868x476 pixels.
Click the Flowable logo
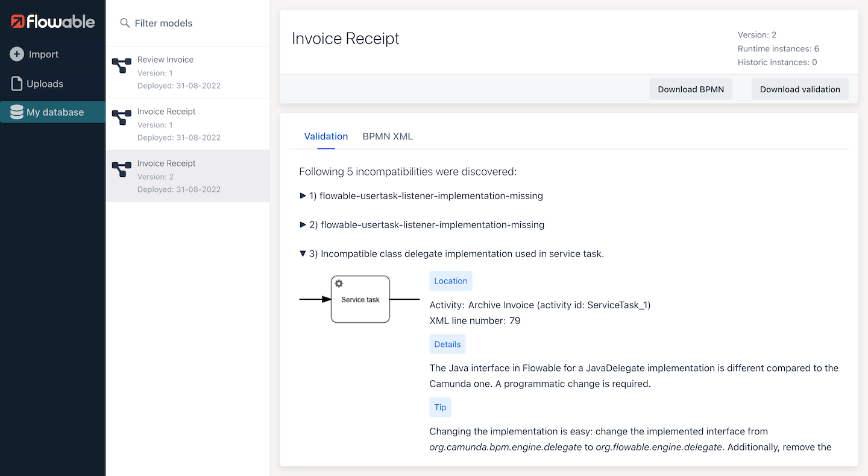click(52, 22)
